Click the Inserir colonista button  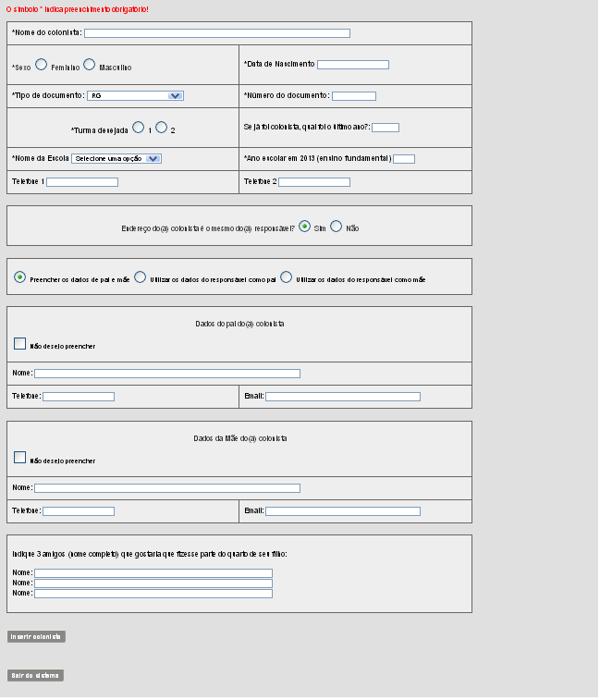click(x=36, y=638)
